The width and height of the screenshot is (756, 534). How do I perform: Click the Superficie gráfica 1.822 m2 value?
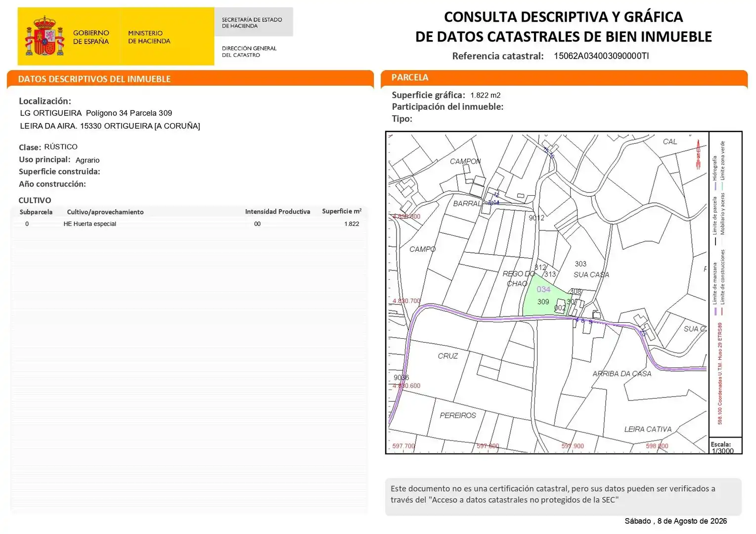486,95
